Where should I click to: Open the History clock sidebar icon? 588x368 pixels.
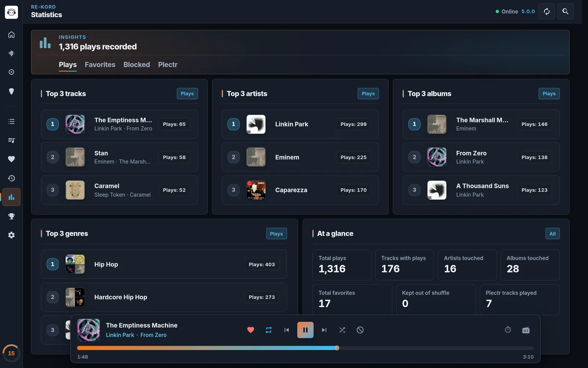(11, 178)
